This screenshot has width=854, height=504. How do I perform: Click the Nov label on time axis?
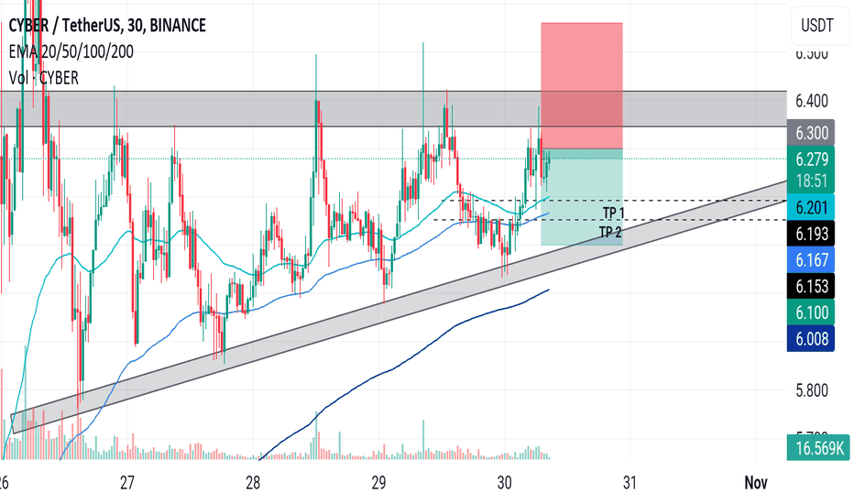click(x=756, y=483)
